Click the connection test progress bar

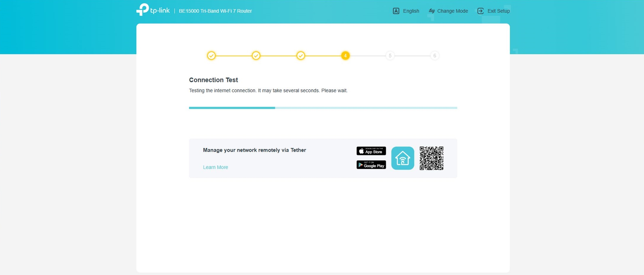click(x=323, y=108)
